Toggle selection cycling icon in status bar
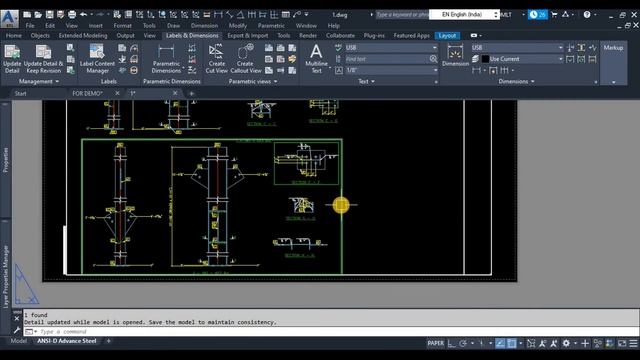Viewport: 640px width, 360px height. [x=531, y=344]
